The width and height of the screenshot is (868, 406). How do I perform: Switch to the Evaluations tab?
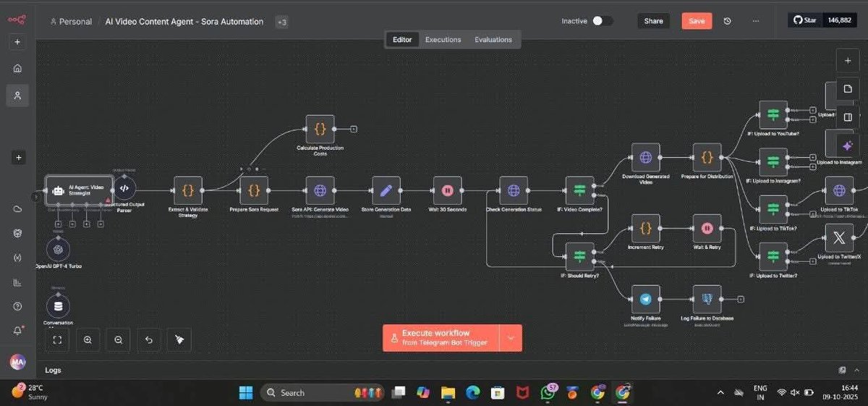click(x=493, y=40)
